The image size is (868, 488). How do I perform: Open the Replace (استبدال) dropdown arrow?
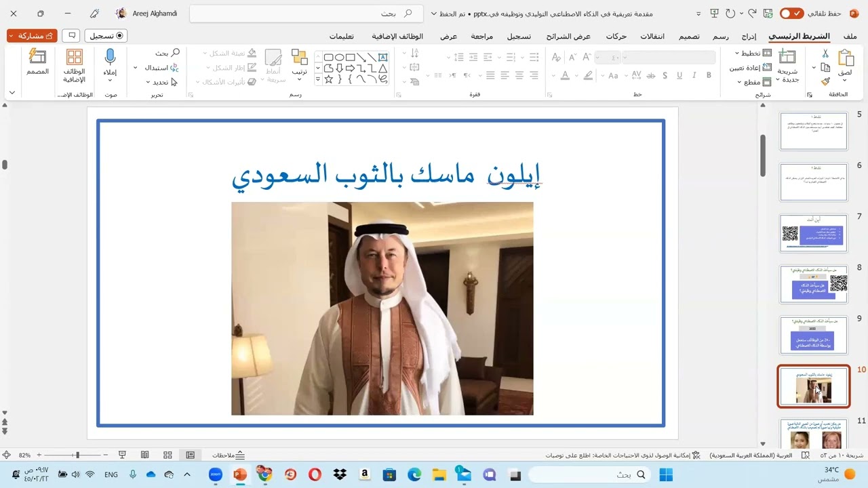tap(135, 68)
